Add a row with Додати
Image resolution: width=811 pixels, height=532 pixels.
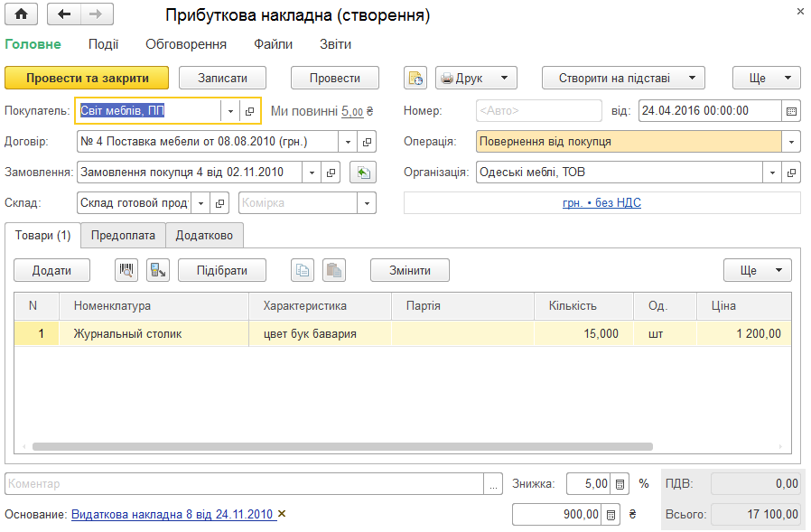[x=51, y=270]
